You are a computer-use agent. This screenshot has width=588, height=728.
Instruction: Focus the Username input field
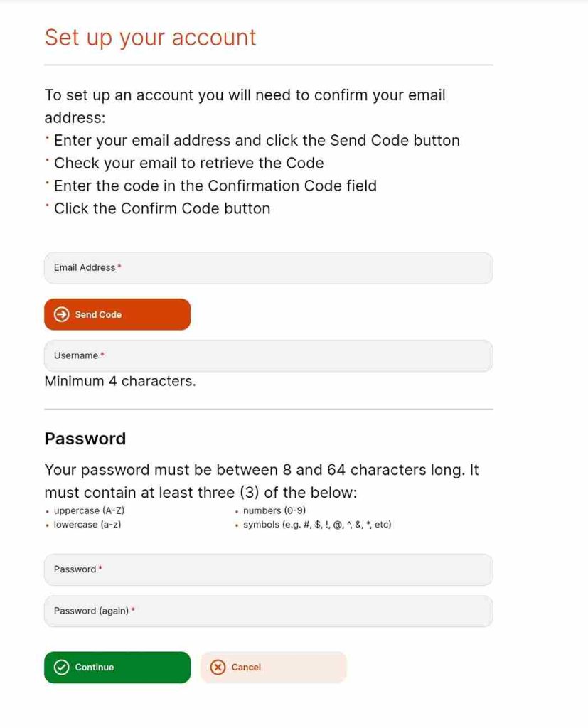point(269,355)
